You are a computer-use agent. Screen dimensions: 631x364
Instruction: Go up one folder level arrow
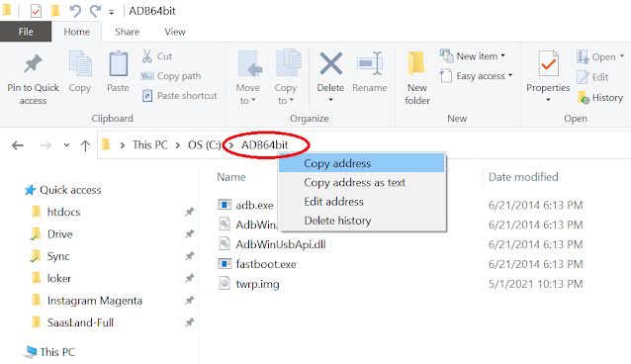pos(85,145)
